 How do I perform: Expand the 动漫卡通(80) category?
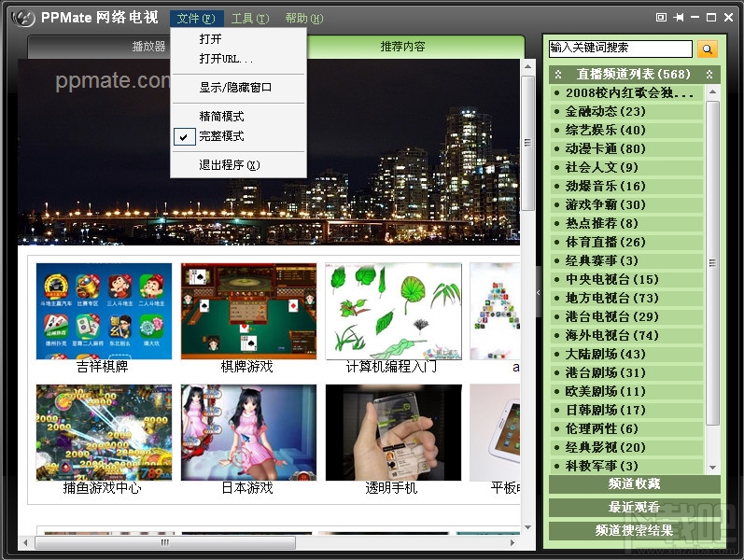click(626, 149)
